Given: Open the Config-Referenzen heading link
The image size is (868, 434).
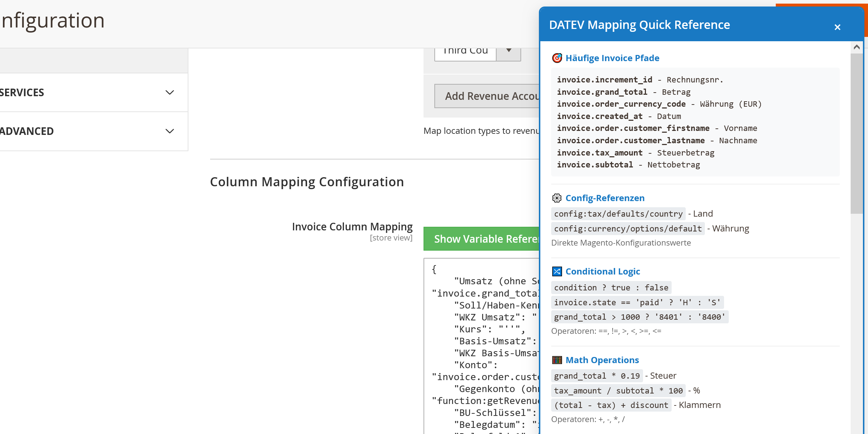Looking at the screenshot, I should pos(605,198).
